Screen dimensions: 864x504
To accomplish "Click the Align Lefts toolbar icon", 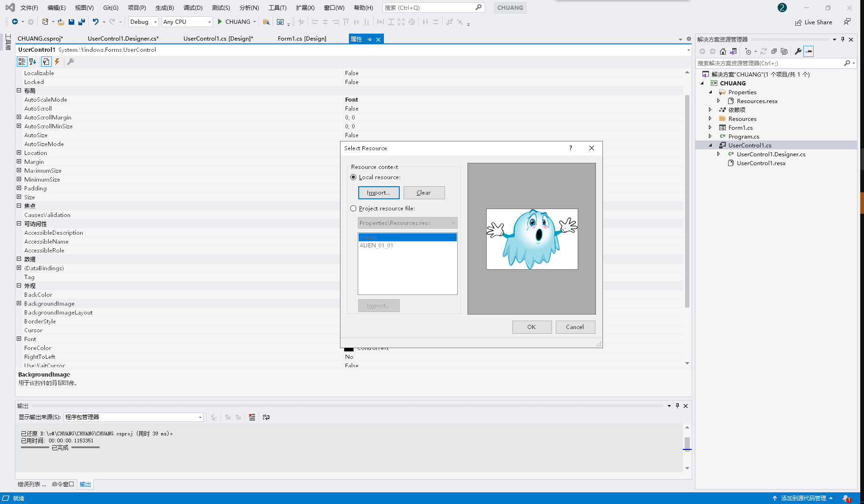I will [315, 22].
